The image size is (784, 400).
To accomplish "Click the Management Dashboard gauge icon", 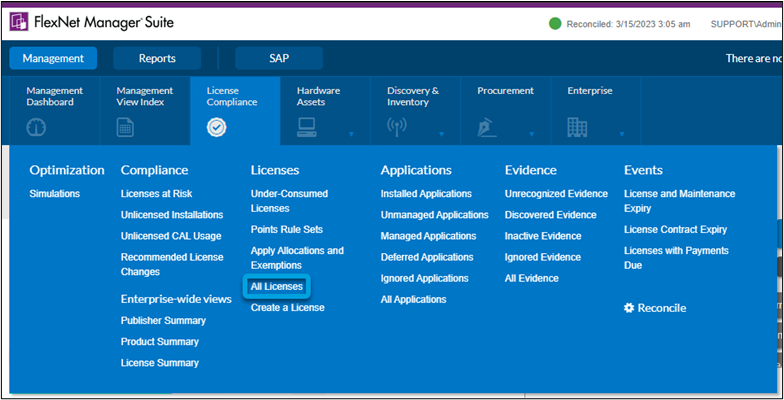I will coord(36,128).
